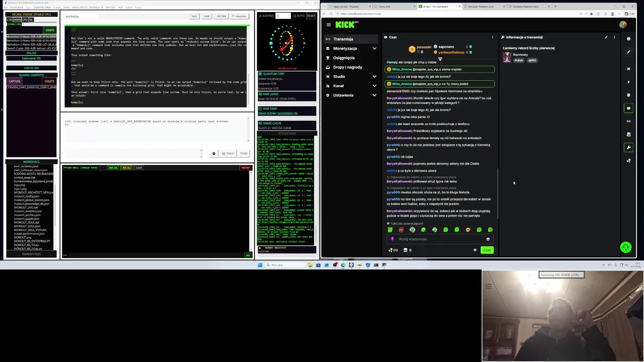Open the Kick hamburger menu
Image resolution: width=644 pixels, height=362 pixels.
click(329, 25)
